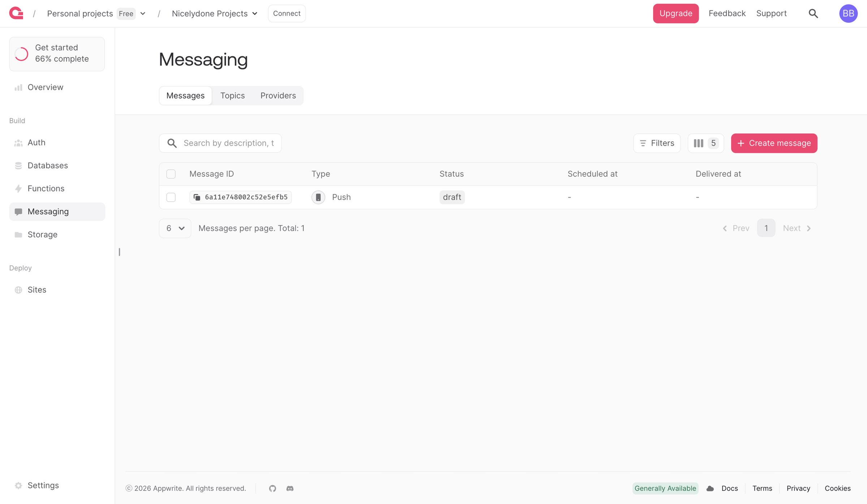Focus the search by description field
The image size is (867, 504).
click(220, 143)
